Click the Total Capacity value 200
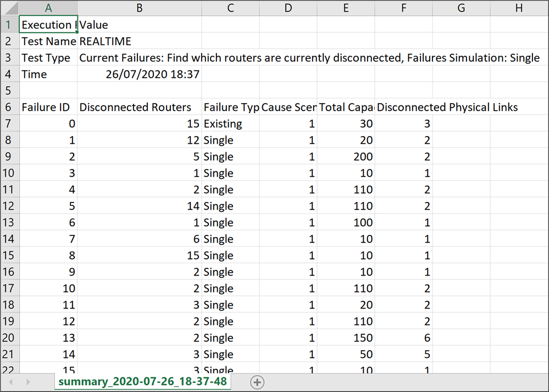 (346, 156)
